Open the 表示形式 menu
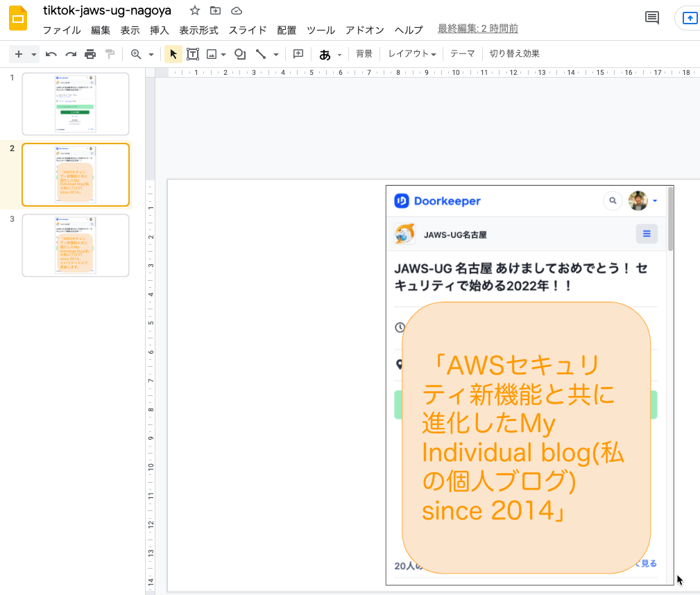Screen dimensions: 700x595 tap(198, 30)
